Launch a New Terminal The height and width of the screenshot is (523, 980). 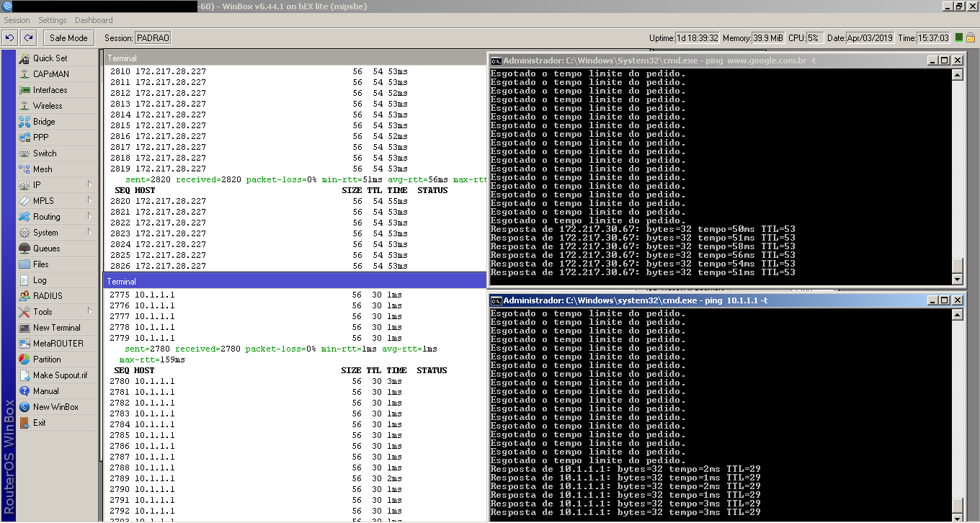click(56, 328)
